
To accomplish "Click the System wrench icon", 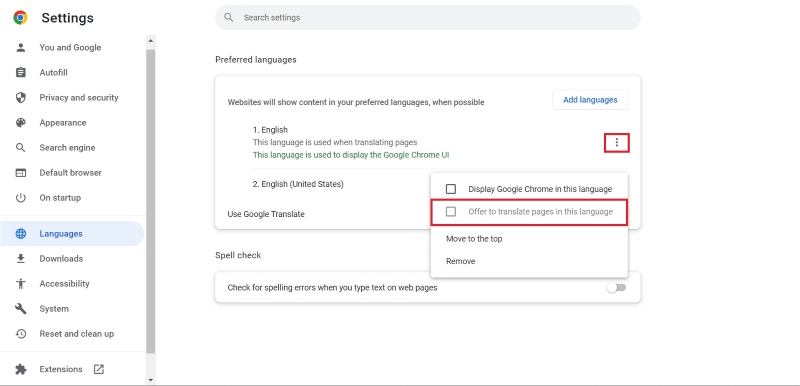I will pos(20,308).
